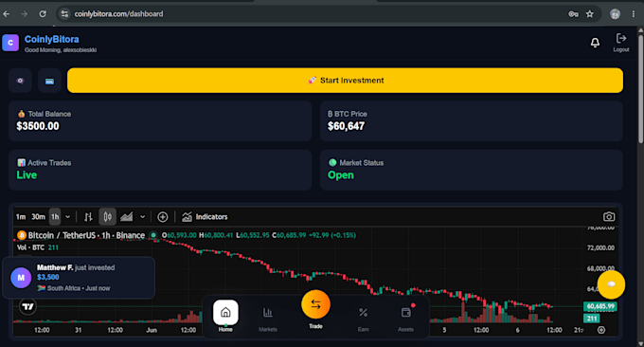Click the compare or add symbol plus icon
644x347 pixels.
pyautogui.click(x=163, y=217)
